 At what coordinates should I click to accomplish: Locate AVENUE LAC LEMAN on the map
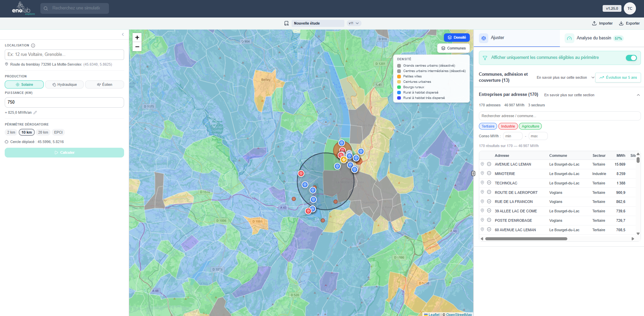click(x=482, y=164)
